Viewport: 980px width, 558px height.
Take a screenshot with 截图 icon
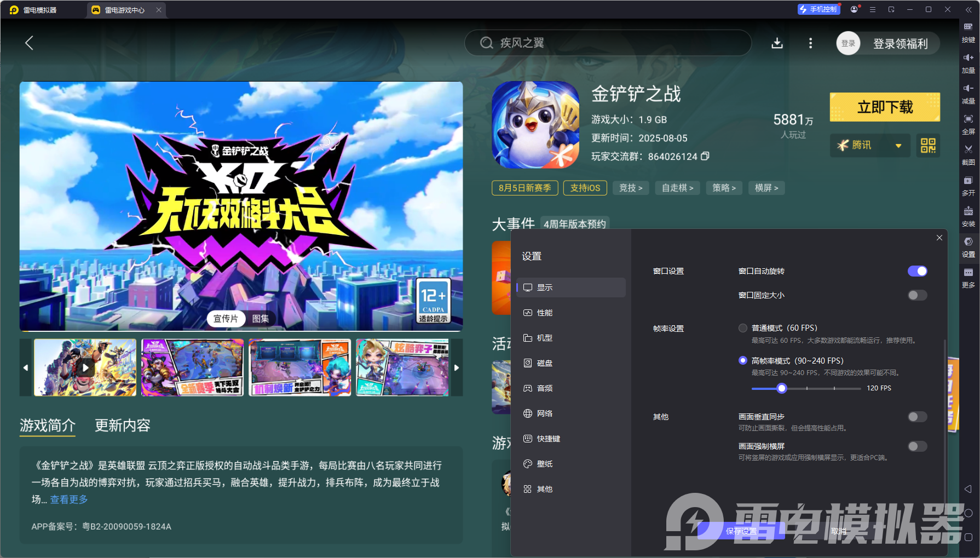[969, 155]
